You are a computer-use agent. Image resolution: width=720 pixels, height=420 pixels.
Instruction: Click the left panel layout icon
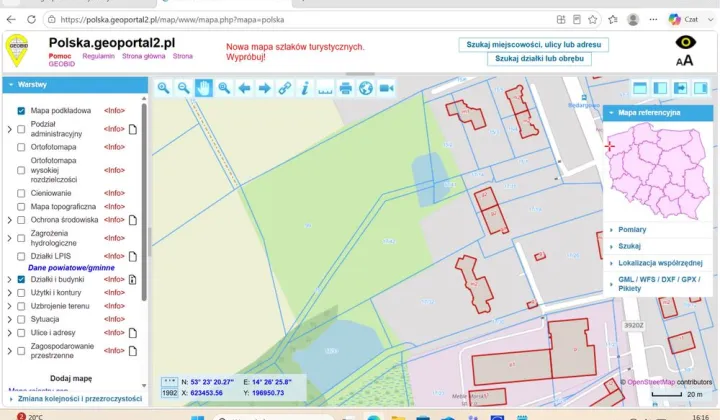click(660, 88)
